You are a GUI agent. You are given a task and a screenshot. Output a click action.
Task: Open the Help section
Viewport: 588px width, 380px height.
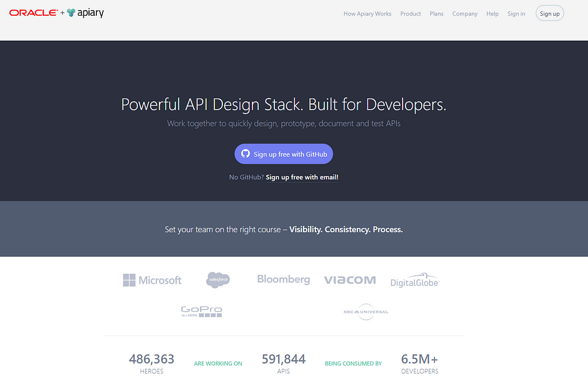(492, 13)
